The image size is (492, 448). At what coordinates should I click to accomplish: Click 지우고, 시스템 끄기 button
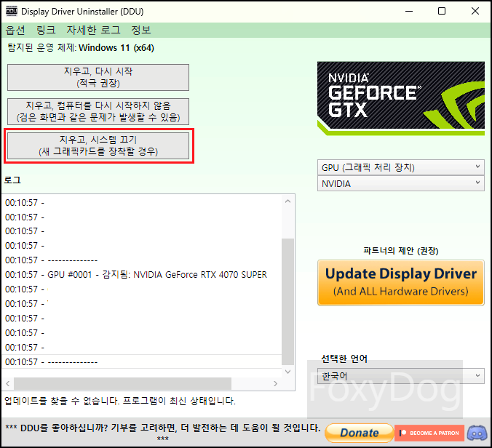tap(98, 145)
